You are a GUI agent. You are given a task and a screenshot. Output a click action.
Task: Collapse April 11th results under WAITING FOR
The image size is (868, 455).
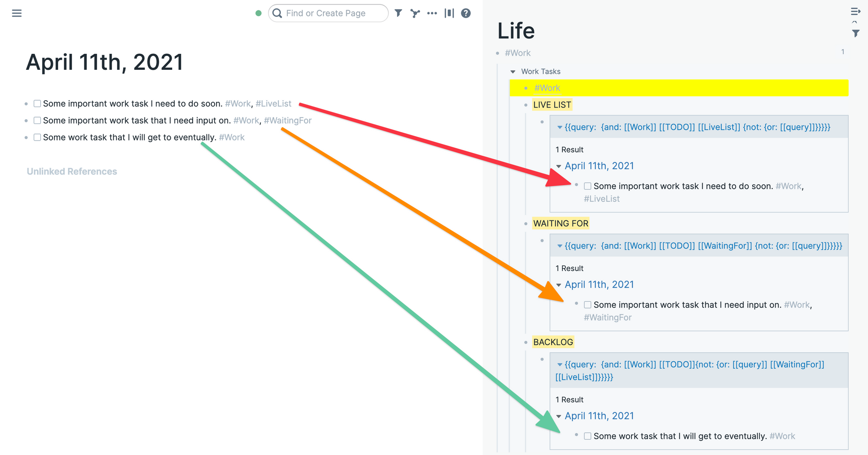558,285
